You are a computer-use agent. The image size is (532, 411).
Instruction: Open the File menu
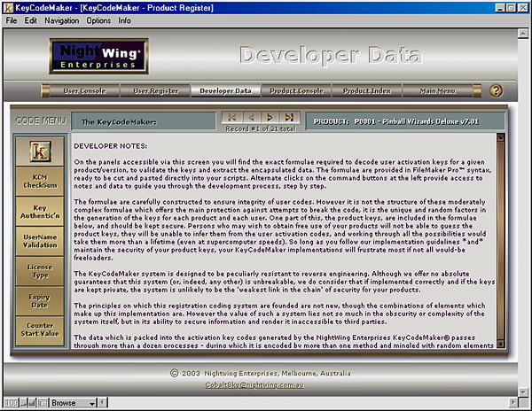(x=12, y=20)
